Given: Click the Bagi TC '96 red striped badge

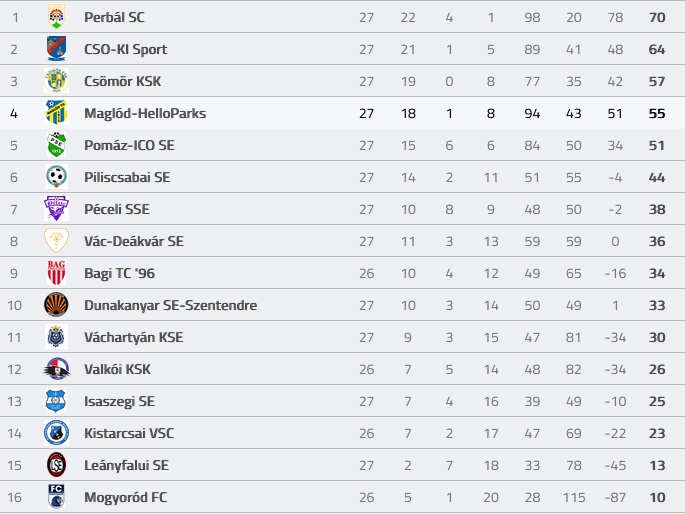Looking at the screenshot, I should [x=56, y=273].
